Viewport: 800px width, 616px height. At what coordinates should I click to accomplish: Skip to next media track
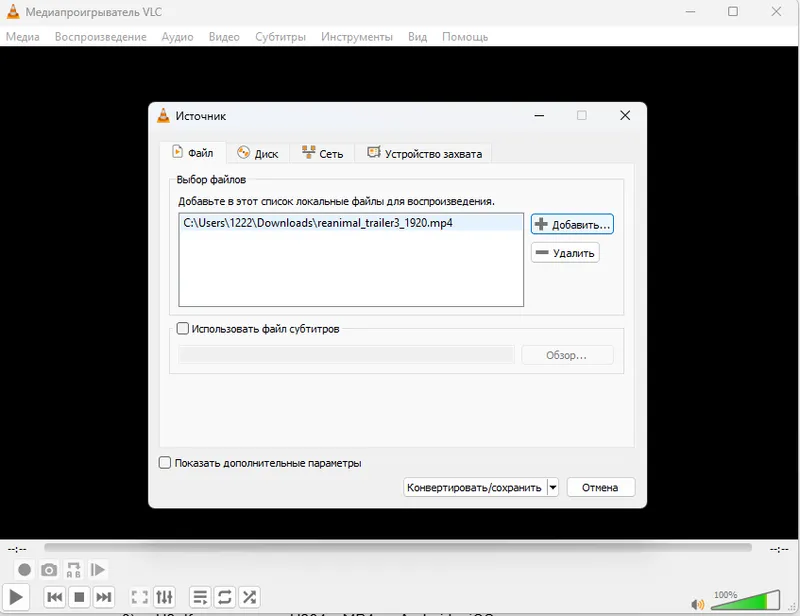coord(104,597)
